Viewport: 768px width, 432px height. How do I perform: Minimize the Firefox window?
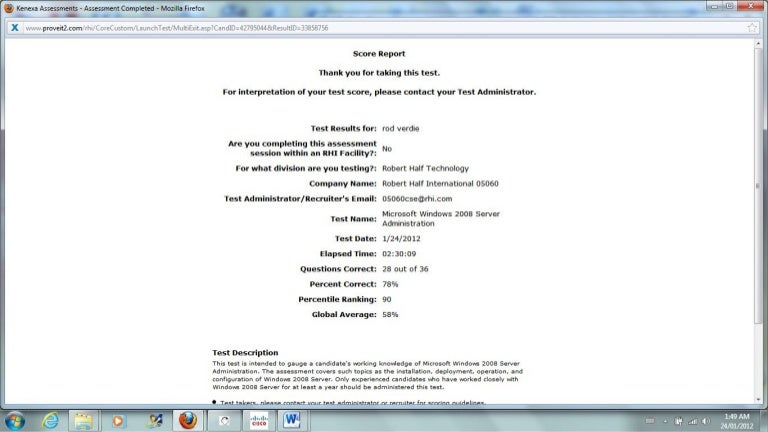715,6
